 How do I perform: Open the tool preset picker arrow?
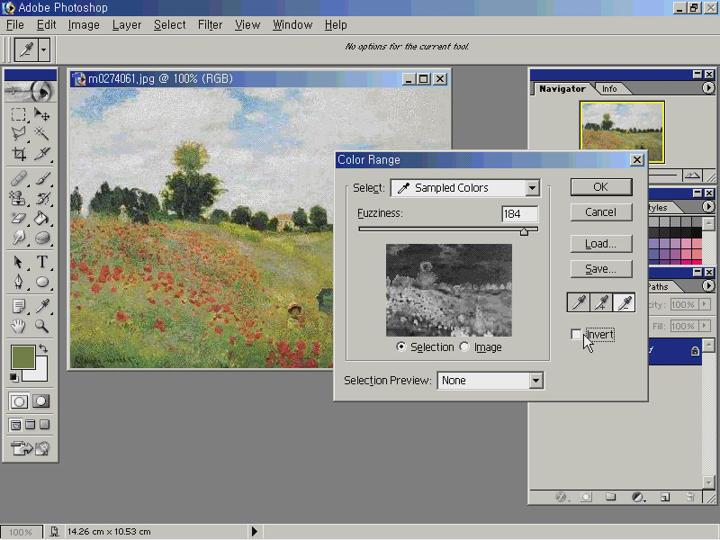pyautogui.click(x=44, y=49)
